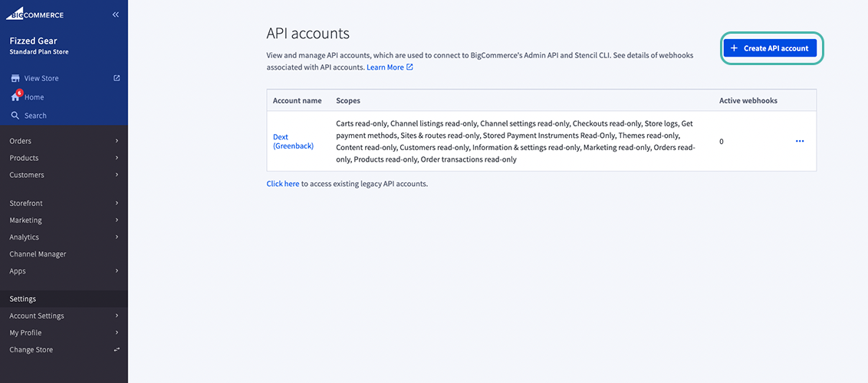Expand the Products menu
The height and width of the screenshot is (383, 868).
click(x=64, y=158)
